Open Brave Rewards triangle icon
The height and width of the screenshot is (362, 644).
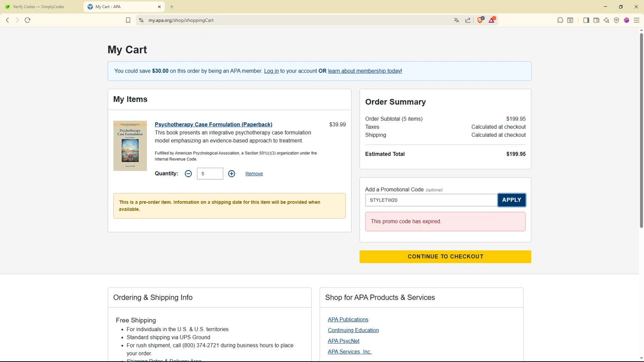point(492,20)
